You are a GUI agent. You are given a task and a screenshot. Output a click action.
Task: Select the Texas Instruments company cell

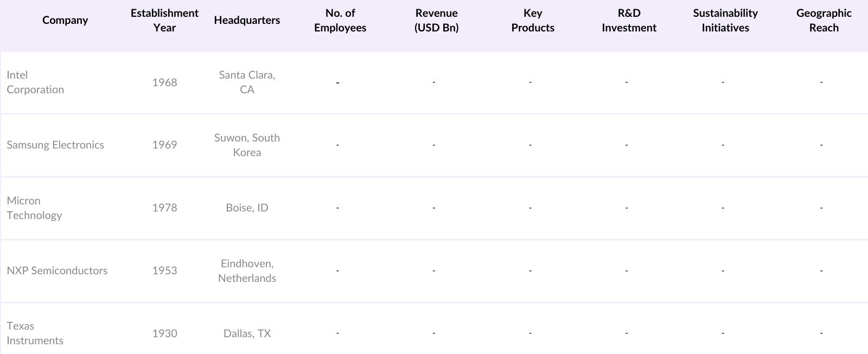(35, 333)
